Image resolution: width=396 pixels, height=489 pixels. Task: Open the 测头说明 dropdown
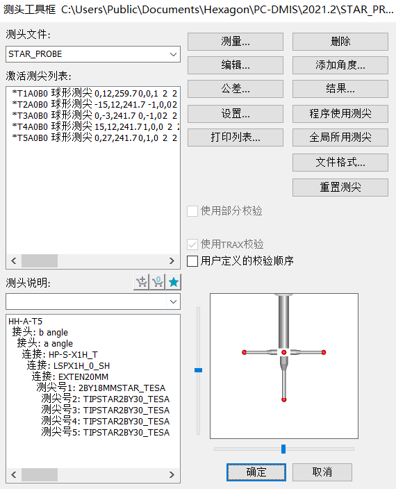tap(173, 302)
